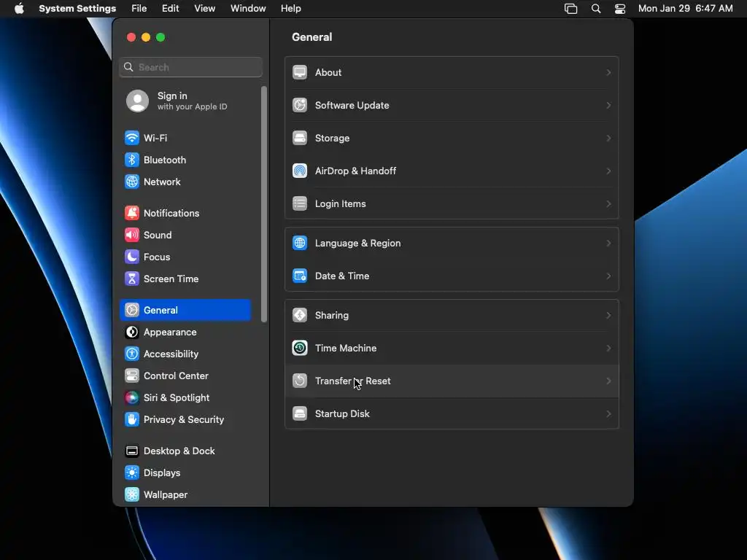Image resolution: width=747 pixels, height=560 pixels.
Task: Open Screen Time hourglass icon
Action: click(132, 279)
